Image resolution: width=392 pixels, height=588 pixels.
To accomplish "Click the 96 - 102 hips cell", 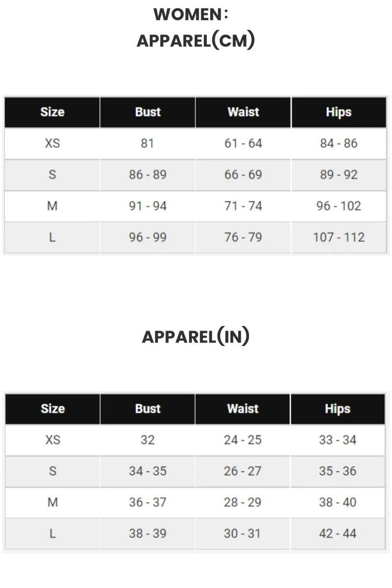I will pyautogui.click(x=339, y=206).
